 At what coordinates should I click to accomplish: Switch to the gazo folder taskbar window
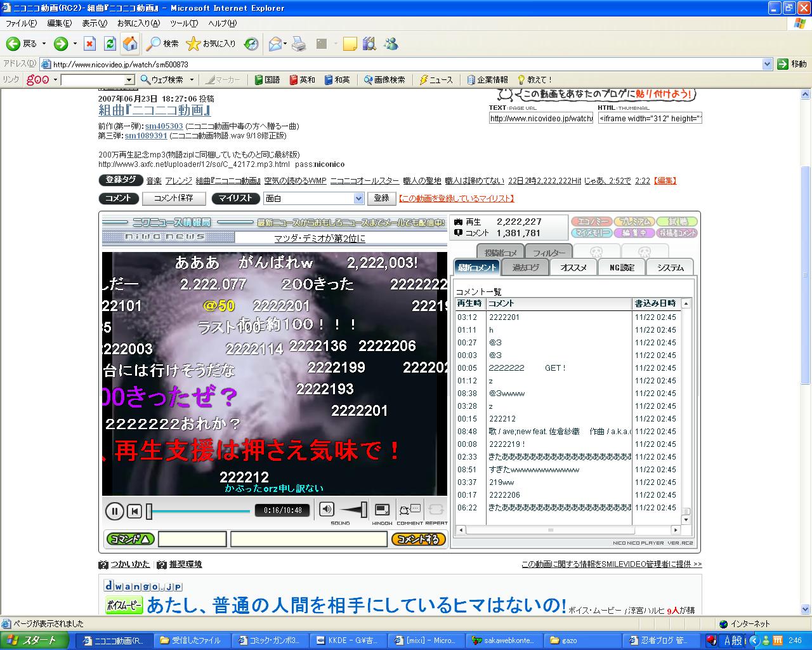[582, 640]
